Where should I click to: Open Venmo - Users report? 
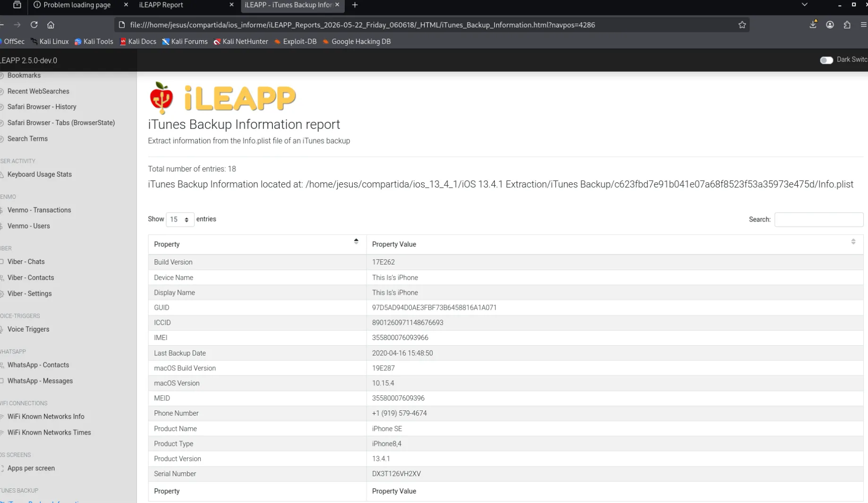click(x=29, y=226)
